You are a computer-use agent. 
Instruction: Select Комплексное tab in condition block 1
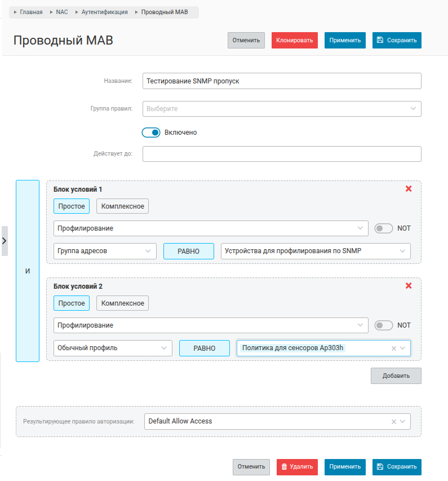coord(122,206)
